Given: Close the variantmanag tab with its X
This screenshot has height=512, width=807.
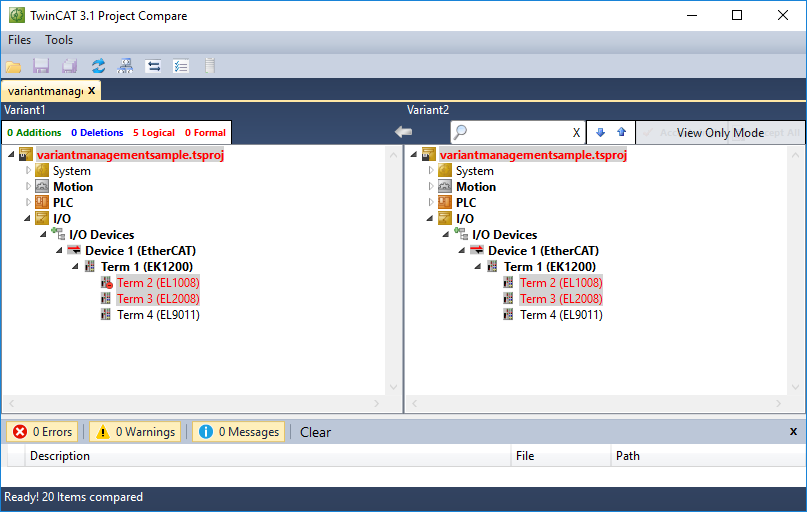Looking at the screenshot, I should [92, 91].
